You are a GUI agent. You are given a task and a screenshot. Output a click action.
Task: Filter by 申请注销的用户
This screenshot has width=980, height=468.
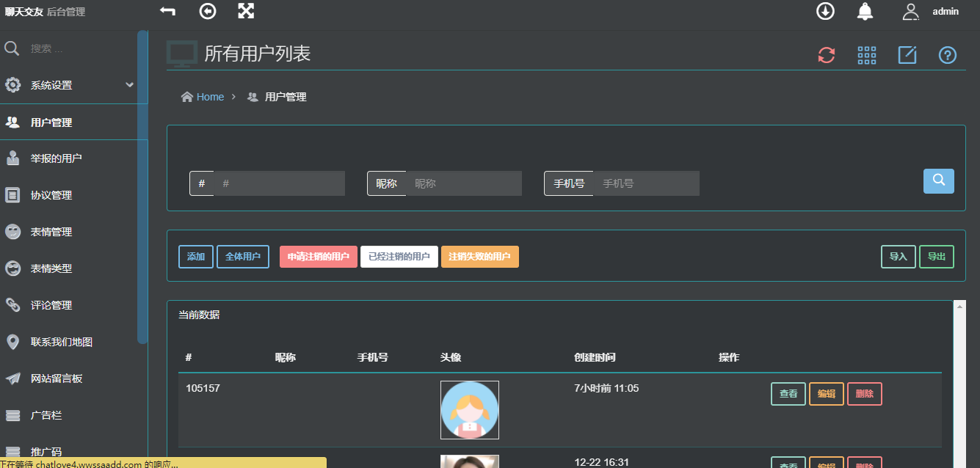[319, 257]
